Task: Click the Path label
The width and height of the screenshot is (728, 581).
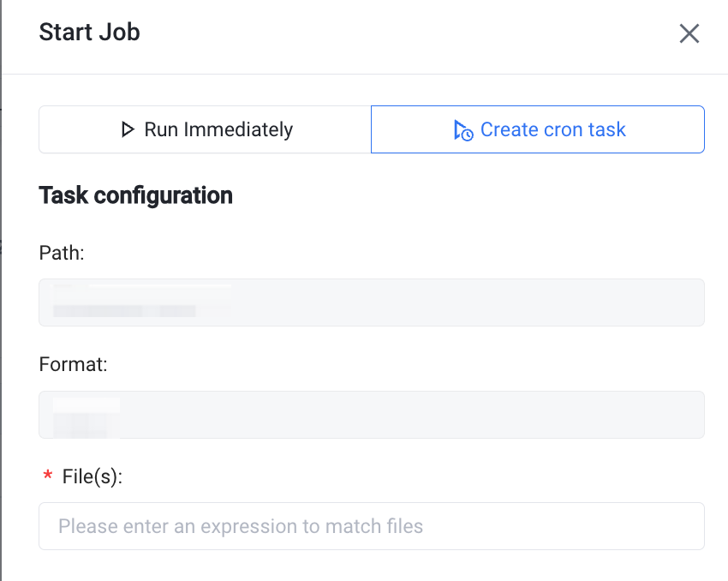Action: 62,253
